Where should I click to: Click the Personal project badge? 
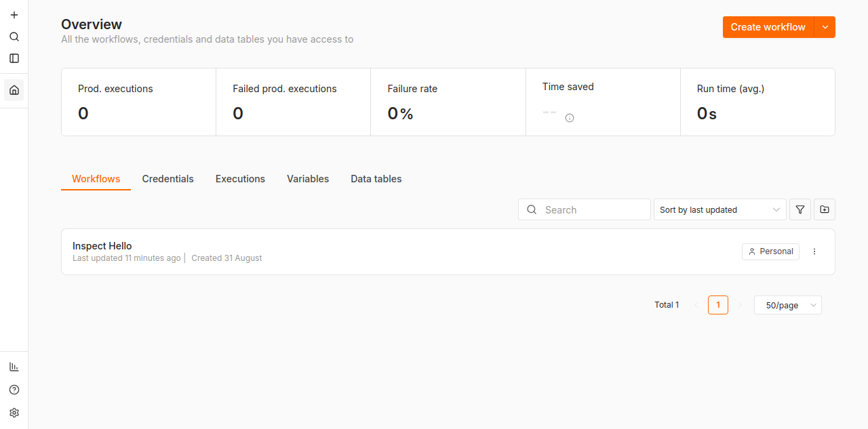770,251
